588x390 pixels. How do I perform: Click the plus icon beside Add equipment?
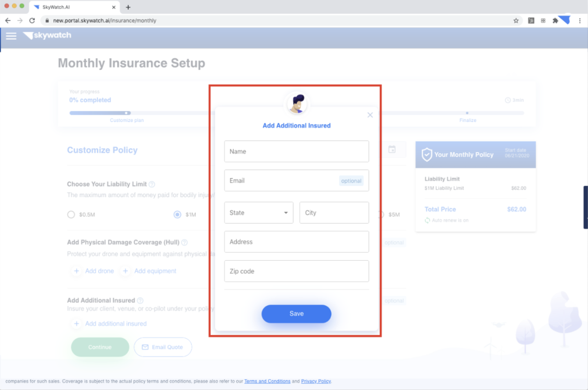[x=125, y=271]
